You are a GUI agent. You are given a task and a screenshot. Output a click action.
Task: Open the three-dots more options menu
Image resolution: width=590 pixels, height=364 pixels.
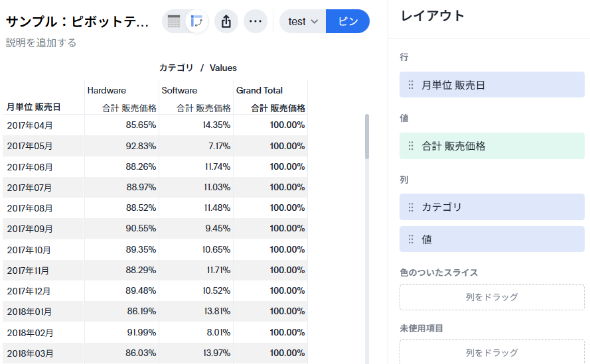tap(256, 22)
